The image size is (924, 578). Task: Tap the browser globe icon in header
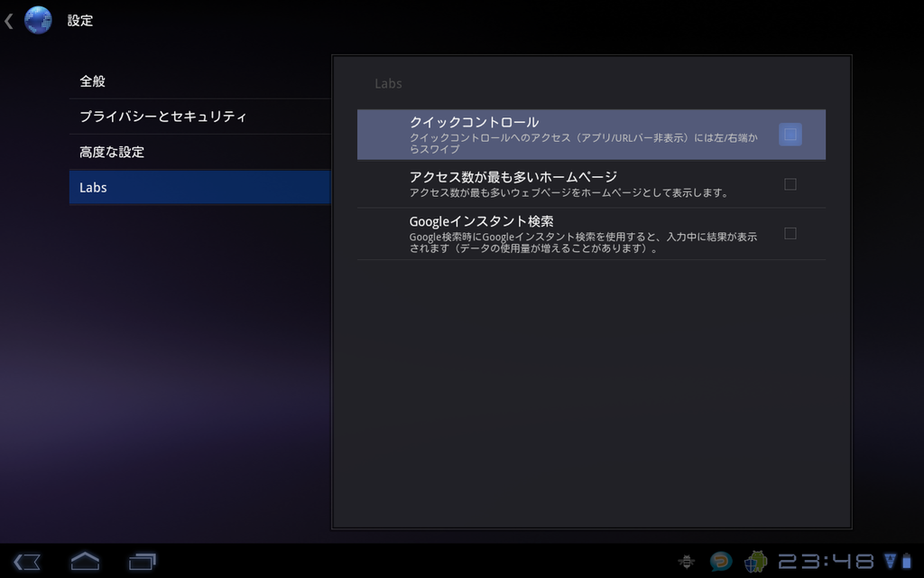coord(38,20)
